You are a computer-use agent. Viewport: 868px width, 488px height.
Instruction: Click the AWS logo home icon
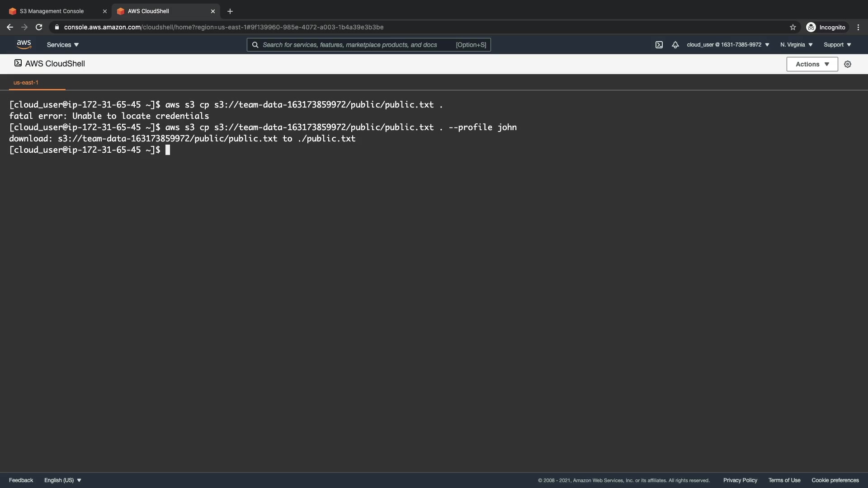coord(24,44)
